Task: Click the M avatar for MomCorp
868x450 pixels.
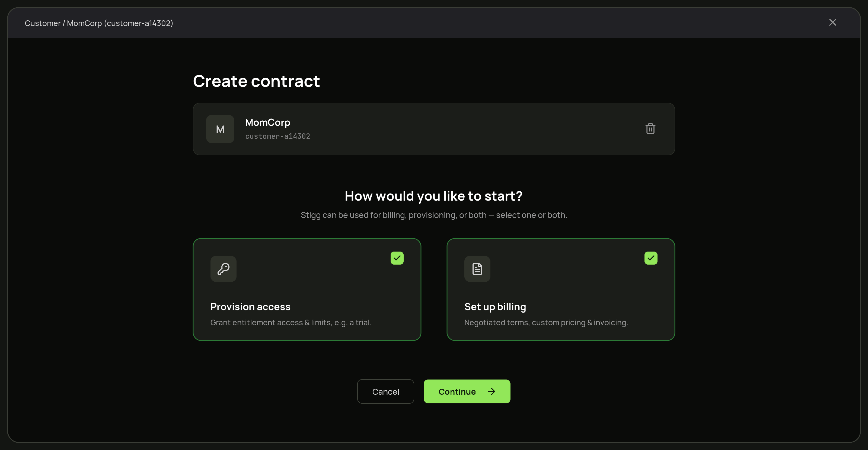Action: pyautogui.click(x=220, y=129)
